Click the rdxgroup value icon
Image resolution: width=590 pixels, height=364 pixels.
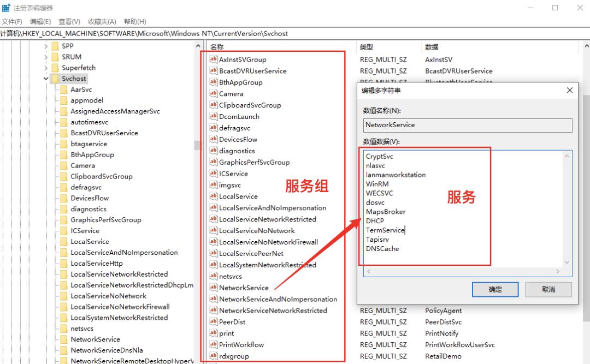tap(214, 356)
